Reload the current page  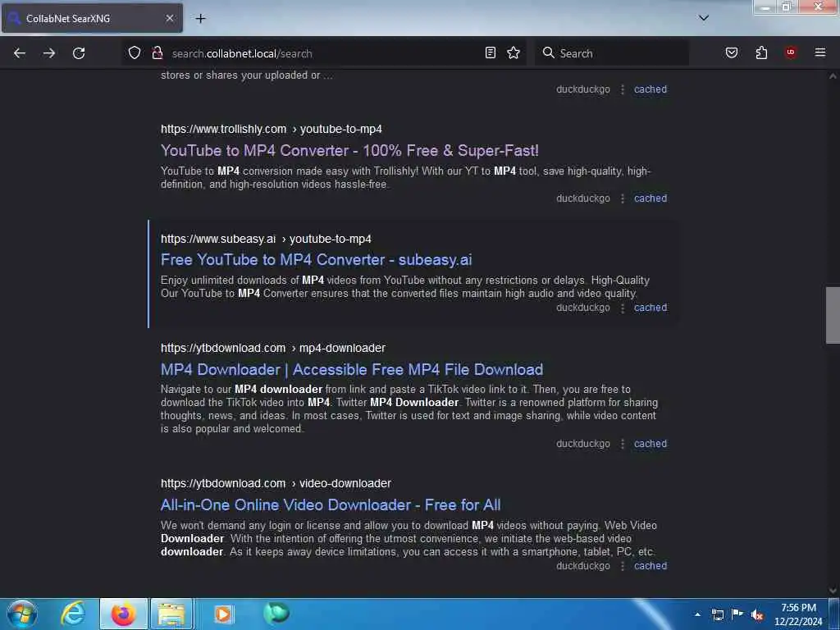click(x=79, y=53)
